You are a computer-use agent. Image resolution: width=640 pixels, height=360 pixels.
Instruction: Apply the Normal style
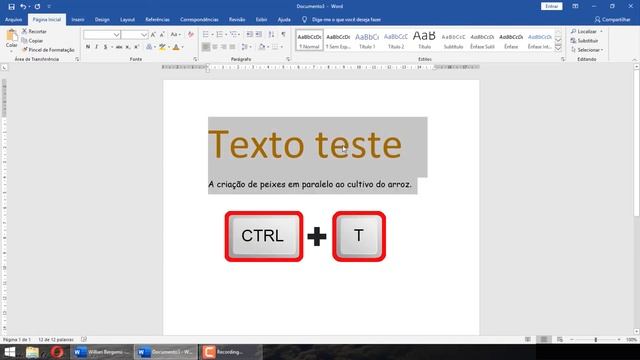pos(309,40)
